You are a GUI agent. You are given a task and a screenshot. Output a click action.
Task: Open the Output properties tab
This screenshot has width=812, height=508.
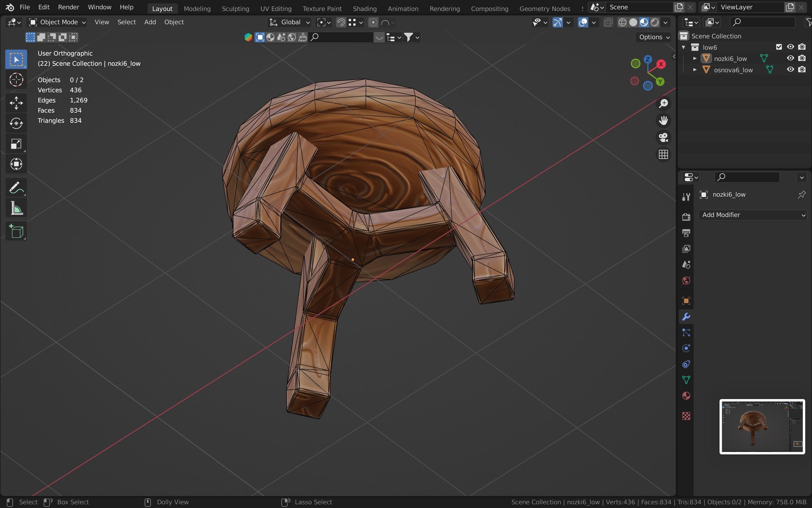(686, 233)
